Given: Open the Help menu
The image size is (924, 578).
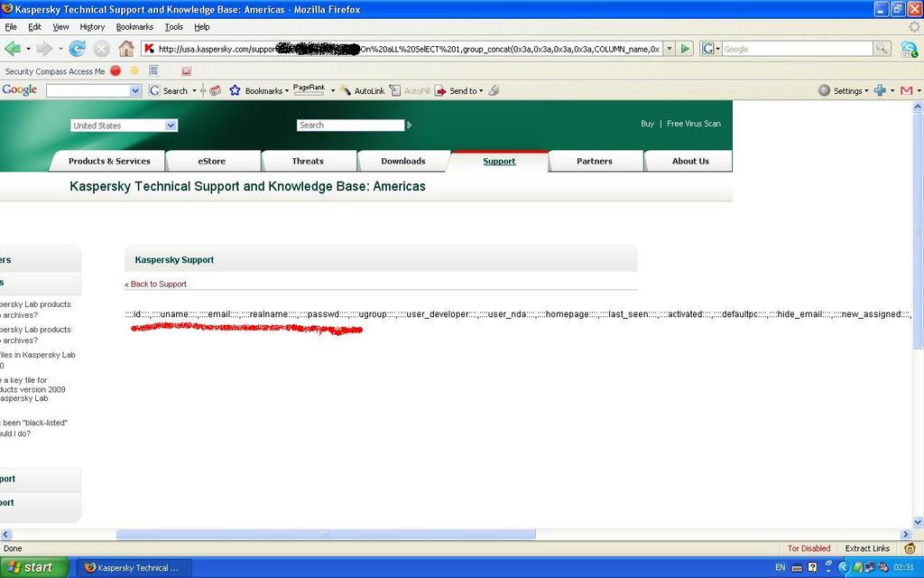Looking at the screenshot, I should (201, 26).
